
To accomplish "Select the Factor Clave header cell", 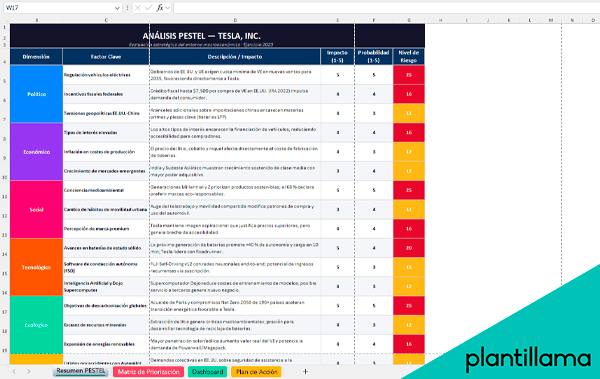I will (x=106, y=57).
